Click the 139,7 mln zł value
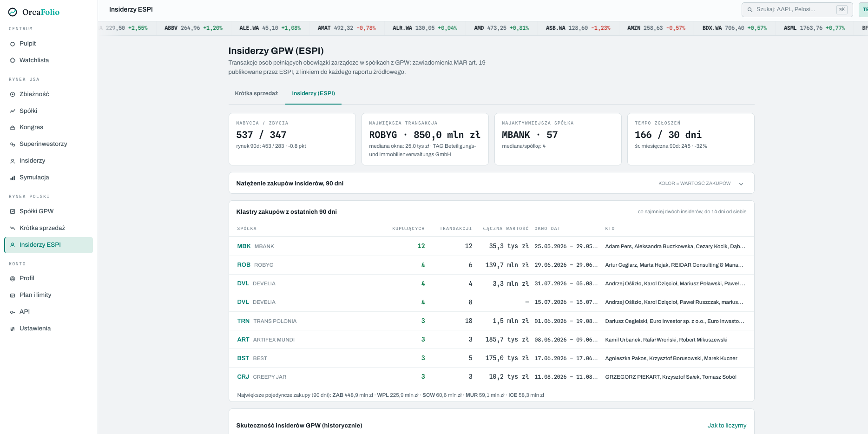Screen dimensions: 868x434 pyautogui.click(x=507, y=265)
